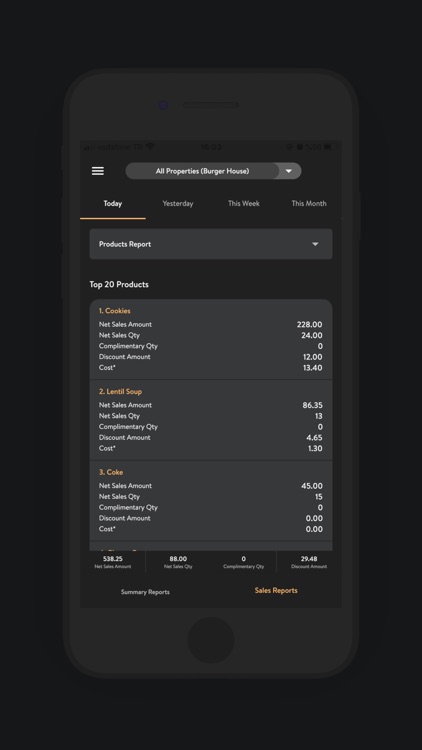Click the Products Report dropdown arrow
This screenshot has width=422, height=750.
pyautogui.click(x=315, y=244)
